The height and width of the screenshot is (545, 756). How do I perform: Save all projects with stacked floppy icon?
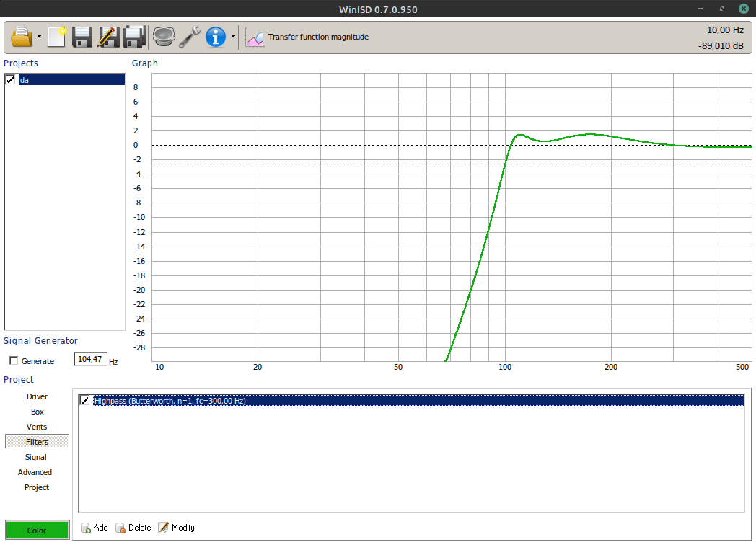tap(134, 37)
